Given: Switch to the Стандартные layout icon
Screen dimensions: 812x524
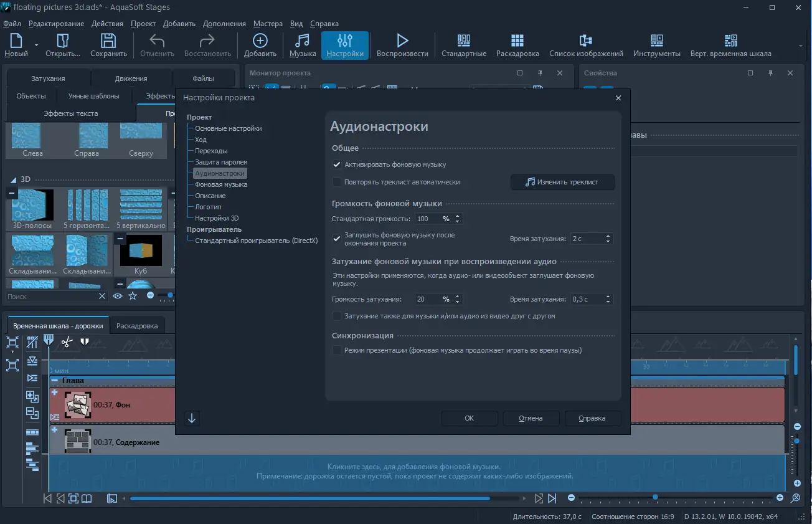Looking at the screenshot, I should click(x=464, y=41).
